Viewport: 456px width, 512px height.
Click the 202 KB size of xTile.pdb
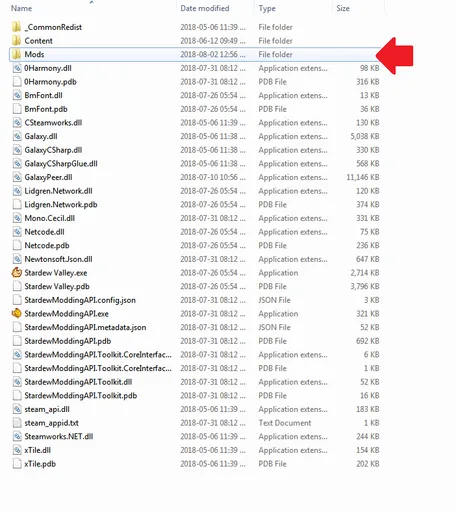pos(368,464)
